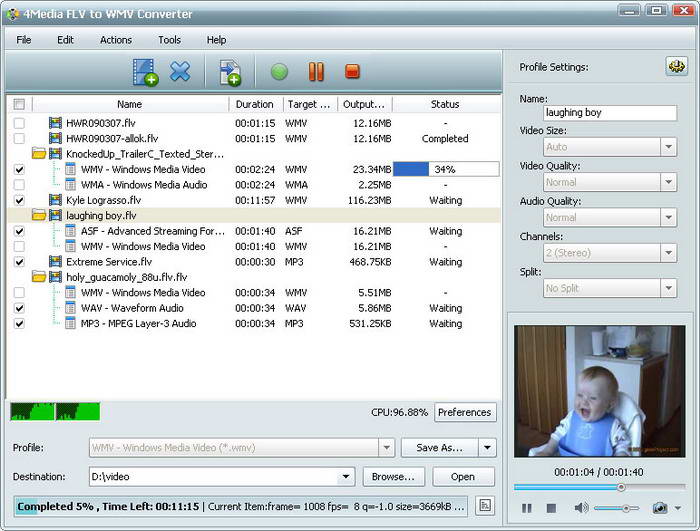This screenshot has height=531, width=700.
Task: Click the red Stop conversion icon
Action: [352, 71]
